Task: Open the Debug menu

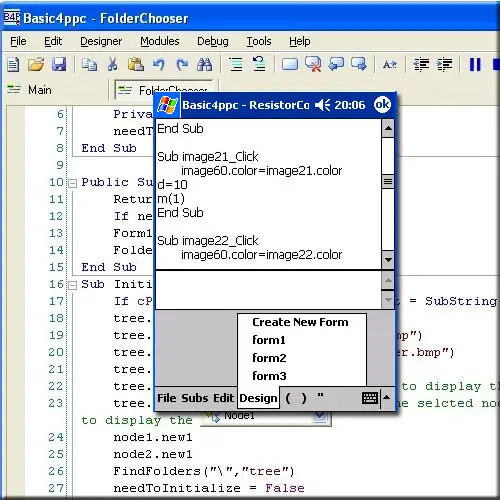Action: (213, 41)
